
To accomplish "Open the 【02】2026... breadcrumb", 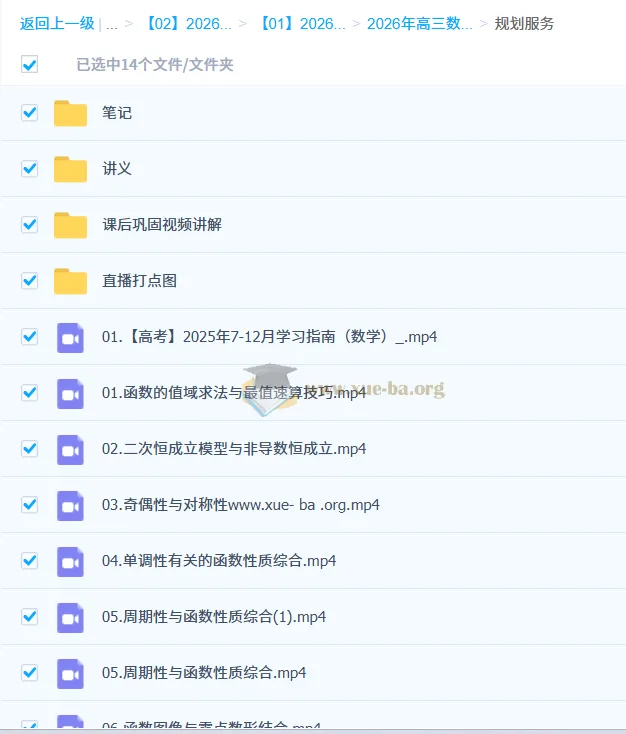I will pyautogui.click(x=187, y=23).
